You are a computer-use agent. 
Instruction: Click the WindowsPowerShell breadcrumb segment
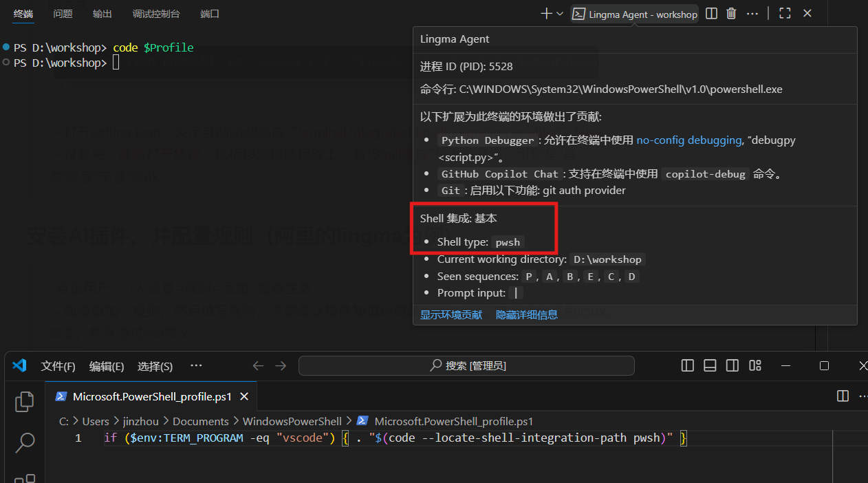(x=292, y=421)
